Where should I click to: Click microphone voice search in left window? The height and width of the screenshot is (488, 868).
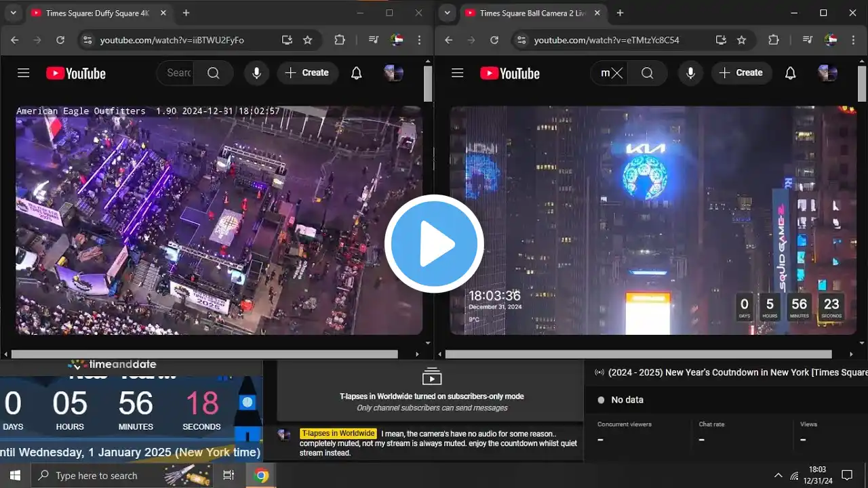point(256,73)
